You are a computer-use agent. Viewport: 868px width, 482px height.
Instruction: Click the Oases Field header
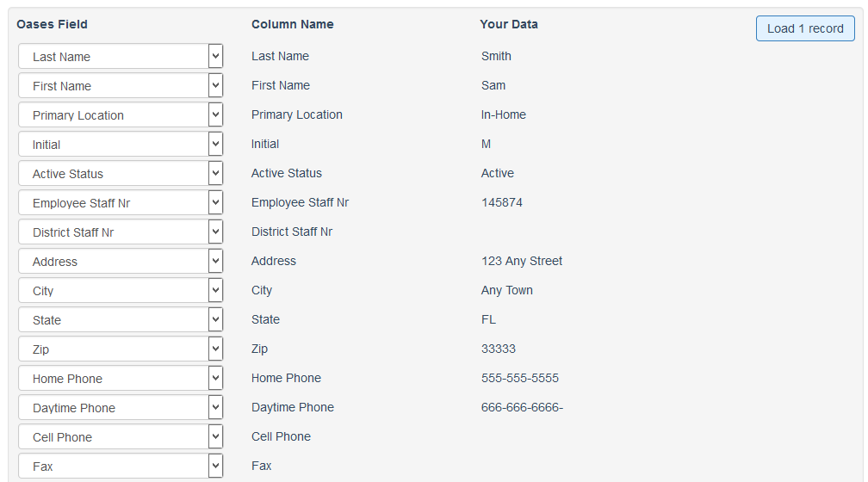(x=52, y=24)
